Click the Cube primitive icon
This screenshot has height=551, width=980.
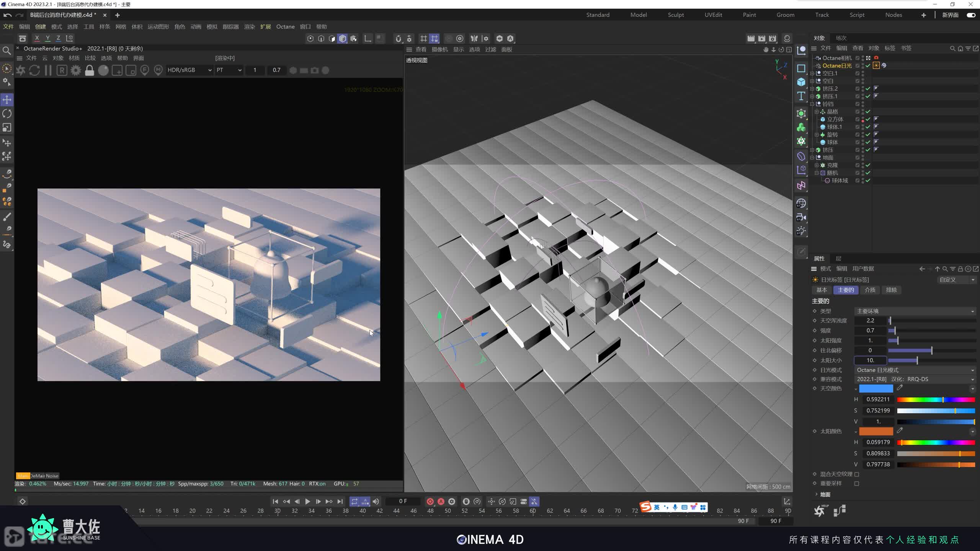tap(801, 82)
